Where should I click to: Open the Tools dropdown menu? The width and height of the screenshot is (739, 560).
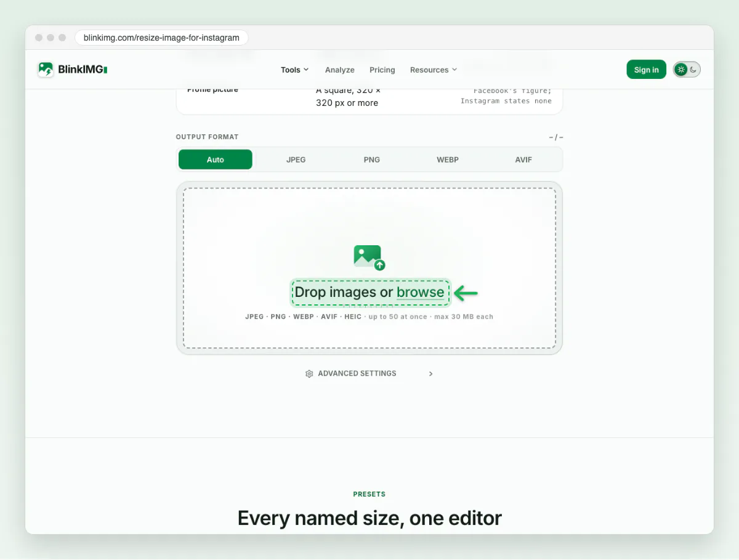(x=295, y=70)
